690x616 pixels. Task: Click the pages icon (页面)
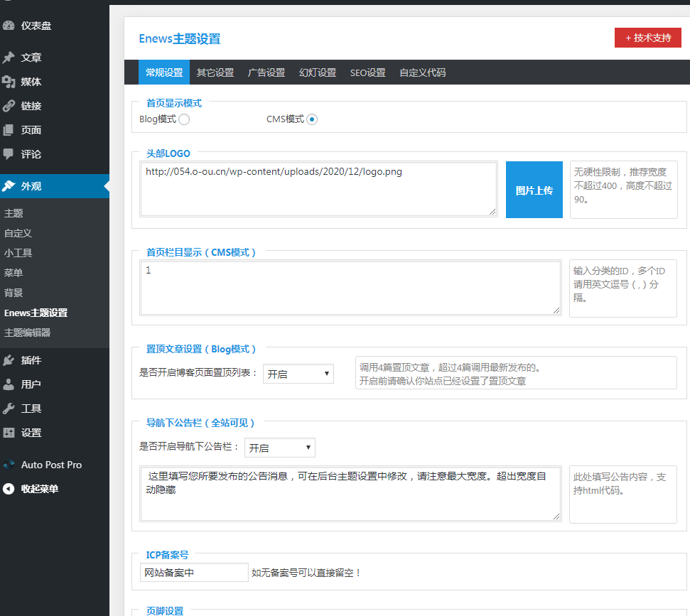pos(9,130)
